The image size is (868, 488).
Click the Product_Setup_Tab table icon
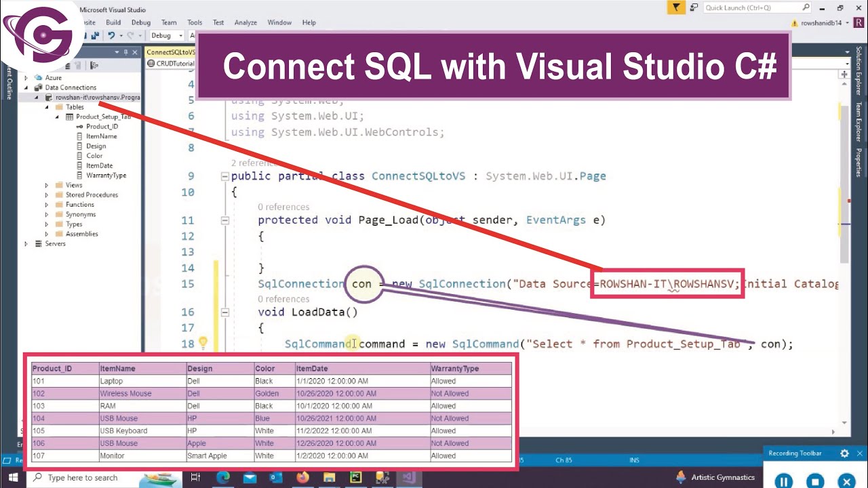tap(70, 117)
